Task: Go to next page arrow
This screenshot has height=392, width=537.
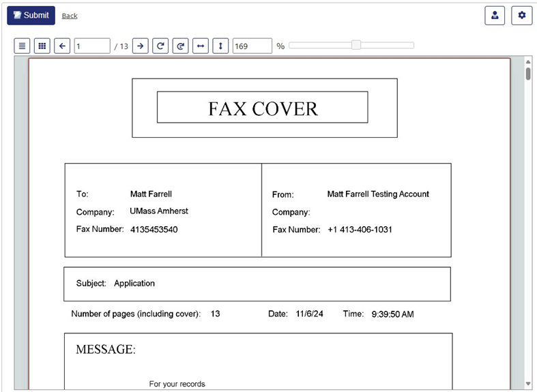Action: [x=141, y=46]
